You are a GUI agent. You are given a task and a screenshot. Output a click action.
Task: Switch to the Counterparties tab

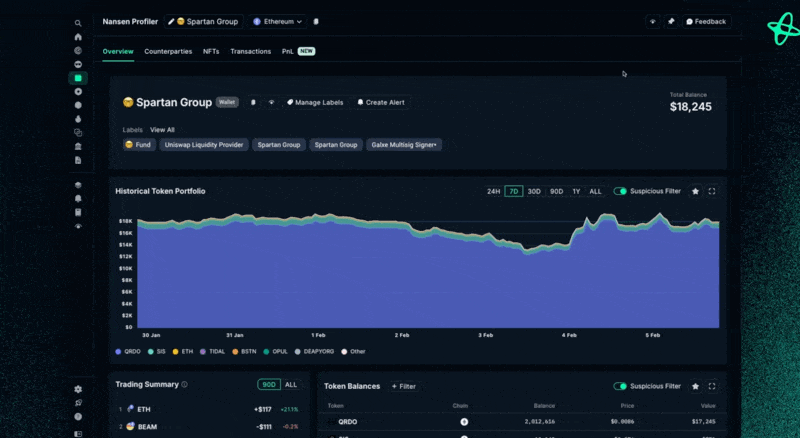click(x=168, y=52)
